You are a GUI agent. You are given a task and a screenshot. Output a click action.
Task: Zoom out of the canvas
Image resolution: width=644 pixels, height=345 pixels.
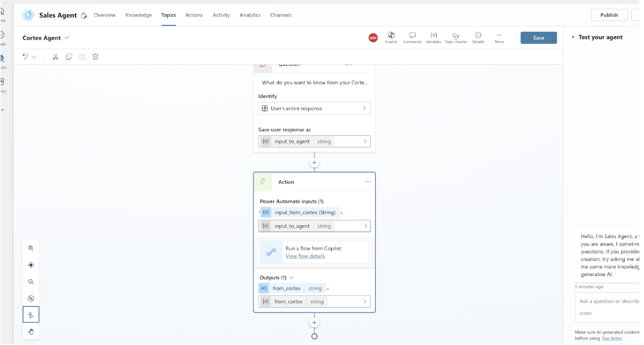[x=31, y=282]
